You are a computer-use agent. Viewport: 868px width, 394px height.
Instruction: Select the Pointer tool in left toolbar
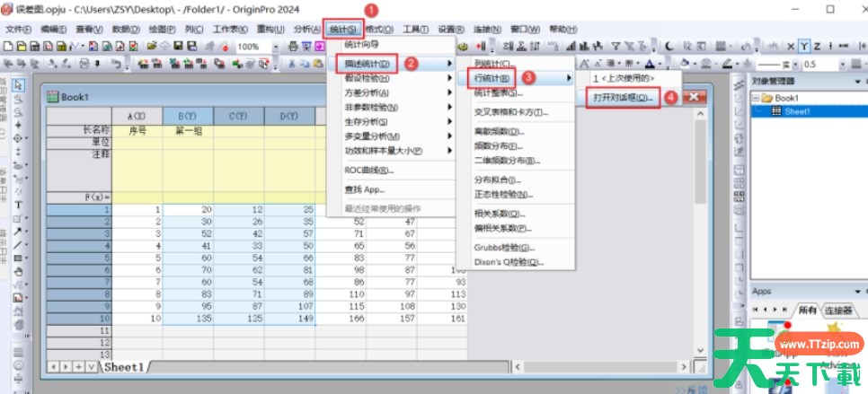click(18, 84)
